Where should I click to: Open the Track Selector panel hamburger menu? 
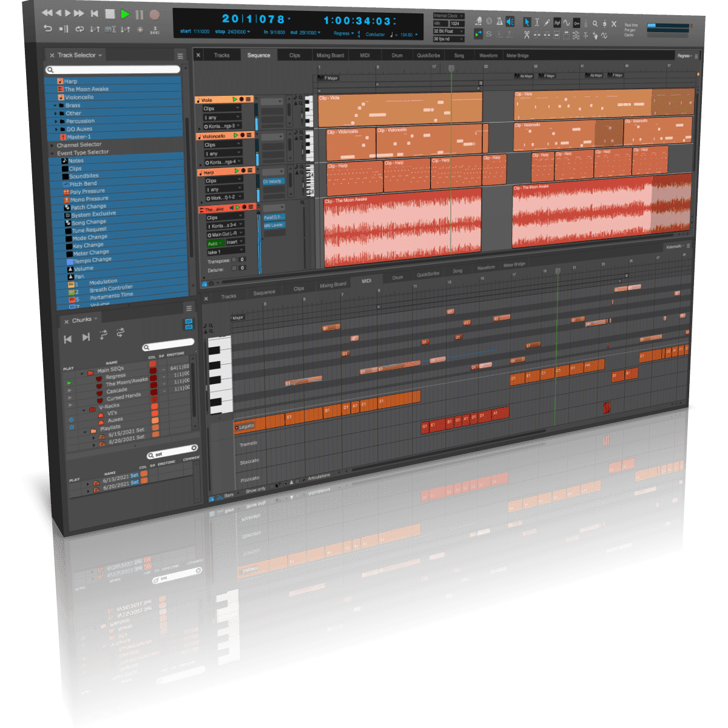tap(180, 56)
